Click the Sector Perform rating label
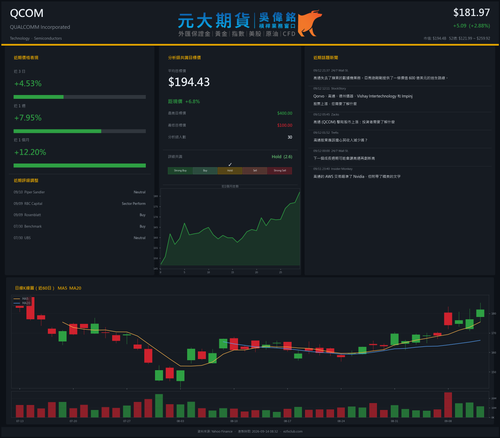Viewport: 500px width, 438px height. pos(134,204)
